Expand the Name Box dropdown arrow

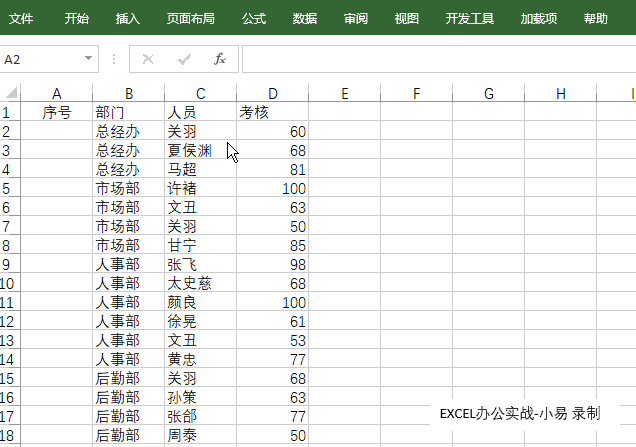88,58
